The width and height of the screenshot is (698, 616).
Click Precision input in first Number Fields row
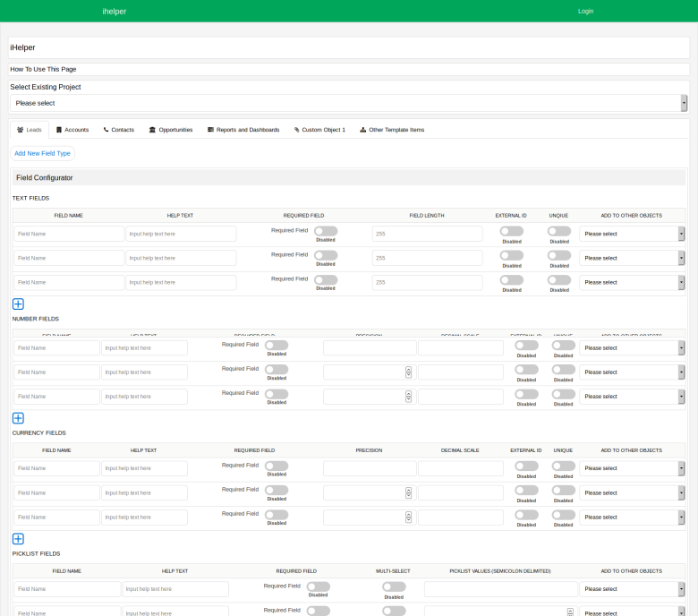pyautogui.click(x=370, y=348)
